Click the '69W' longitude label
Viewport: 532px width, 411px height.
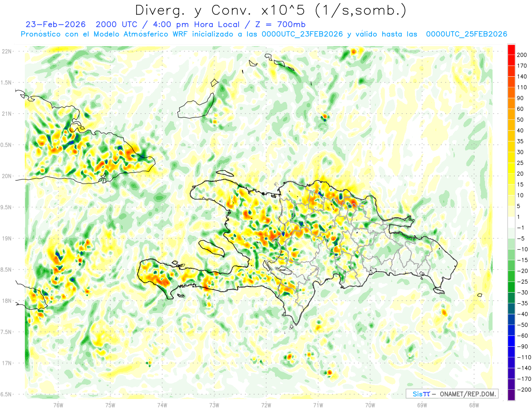422,404
